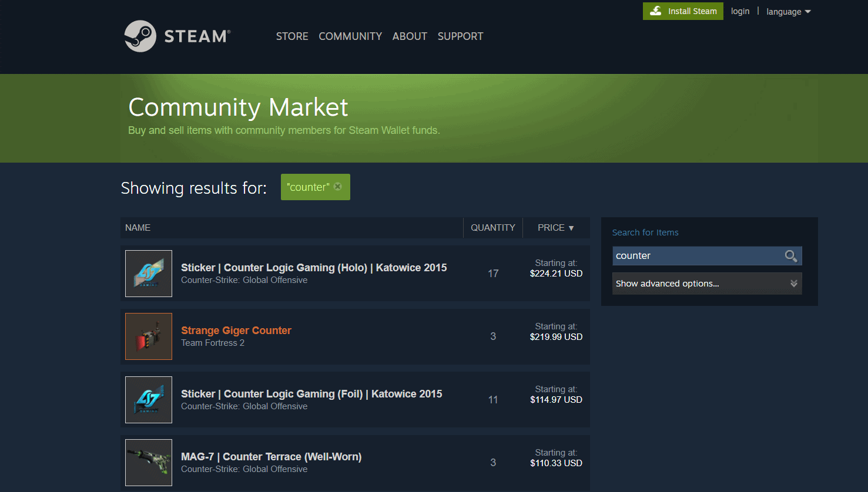
Task: Expand the language dropdown
Action: (x=788, y=12)
